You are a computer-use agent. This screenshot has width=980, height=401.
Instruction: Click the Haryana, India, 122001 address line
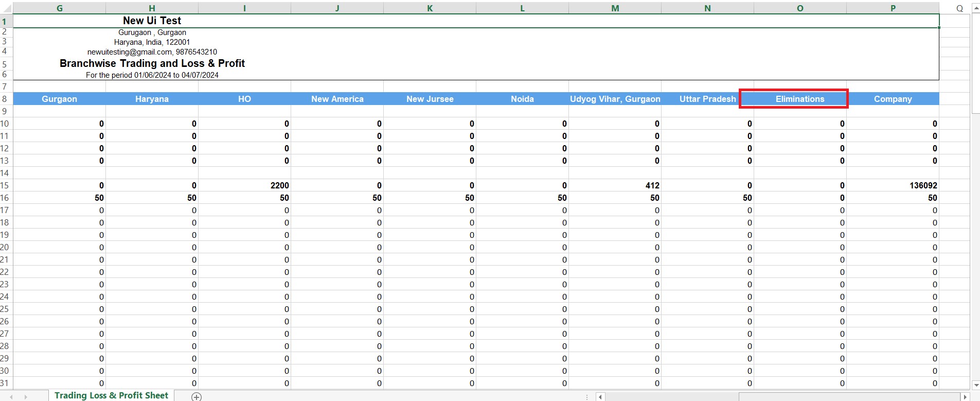[x=152, y=42]
